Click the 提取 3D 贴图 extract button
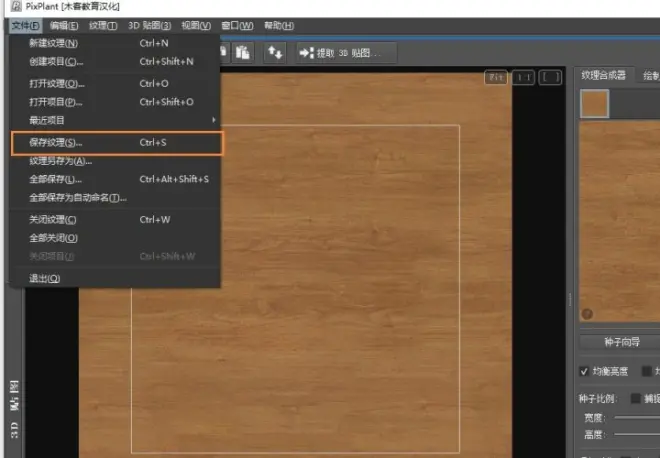The width and height of the screenshot is (660, 458). coord(346,53)
